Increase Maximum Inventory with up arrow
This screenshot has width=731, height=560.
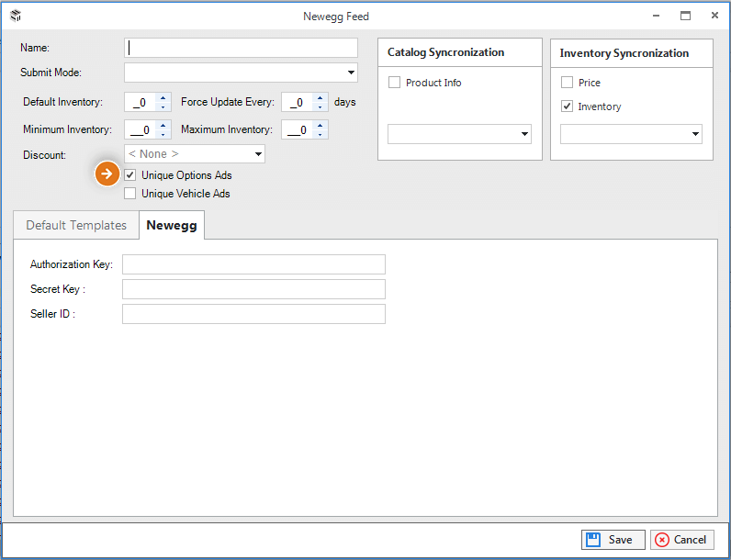click(321, 126)
